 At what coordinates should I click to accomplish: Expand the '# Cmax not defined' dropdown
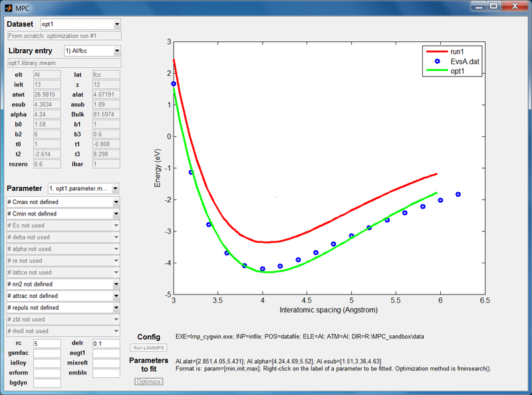(x=117, y=202)
